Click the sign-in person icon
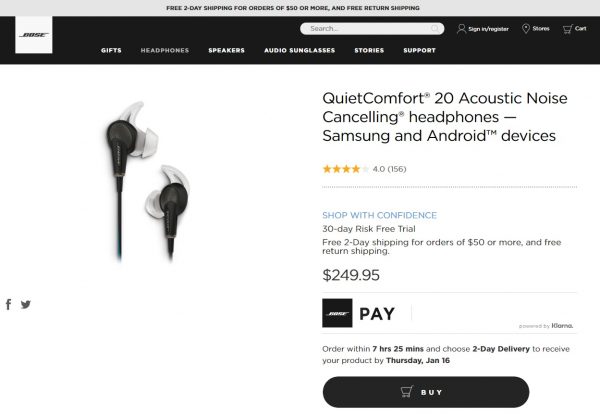The image size is (600, 414). [461, 29]
